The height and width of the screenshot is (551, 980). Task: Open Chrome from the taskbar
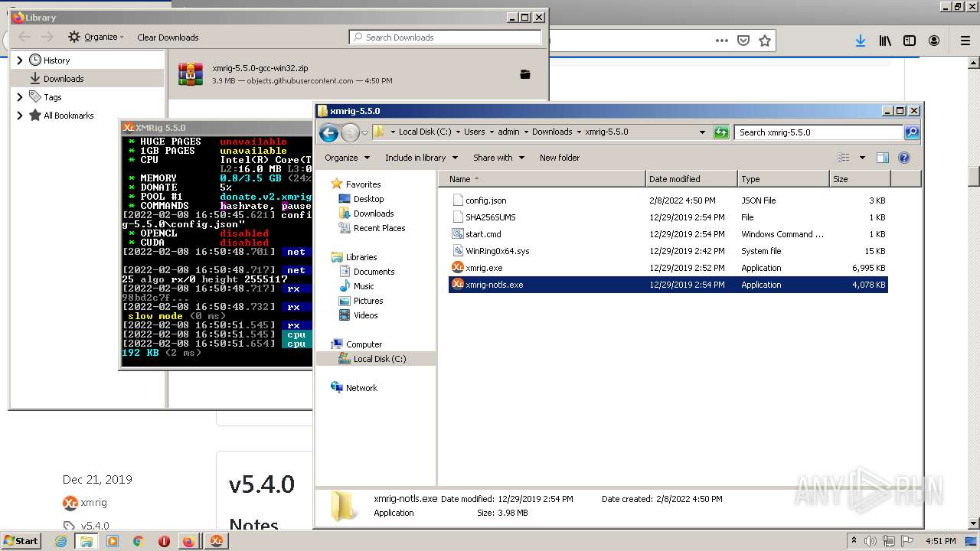pyautogui.click(x=138, y=541)
